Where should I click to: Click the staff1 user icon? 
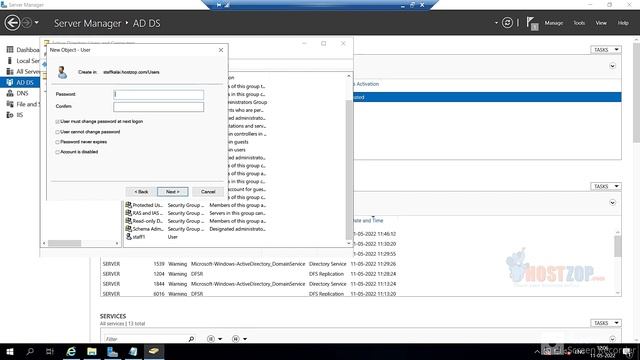129,237
